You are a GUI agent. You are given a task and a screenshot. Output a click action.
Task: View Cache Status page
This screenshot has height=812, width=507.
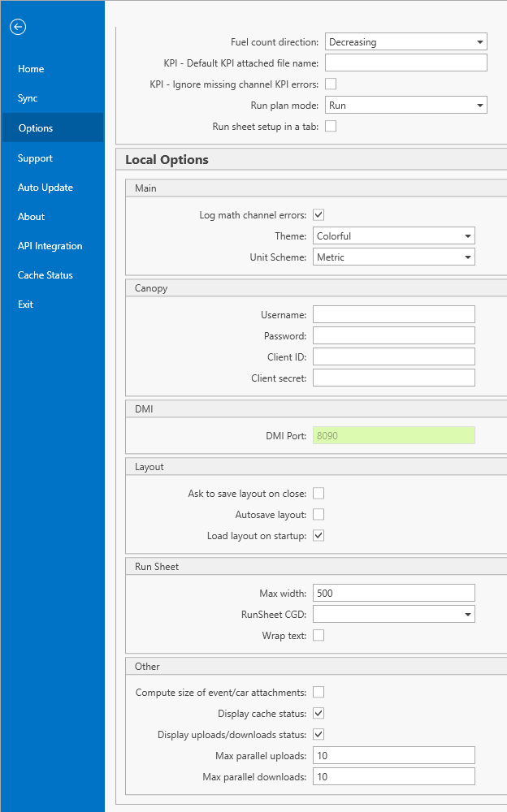pyautogui.click(x=45, y=275)
